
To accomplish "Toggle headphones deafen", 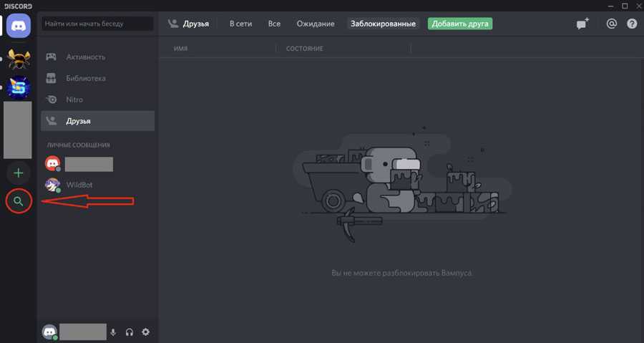I will point(130,332).
